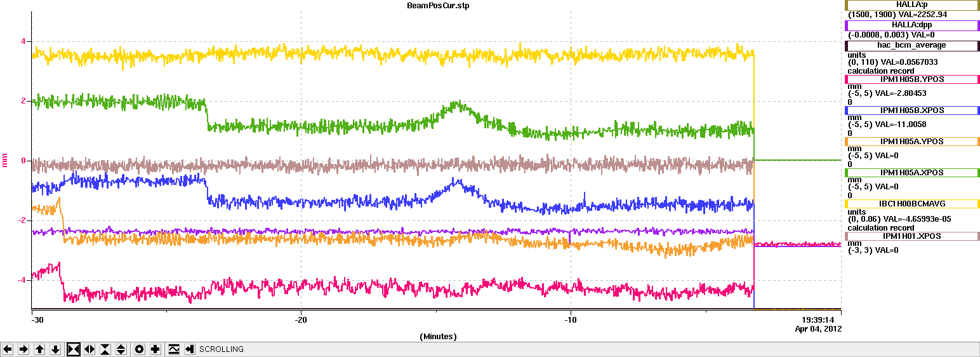Click the vertical zoom-in (hourglass) icon

tap(105, 349)
